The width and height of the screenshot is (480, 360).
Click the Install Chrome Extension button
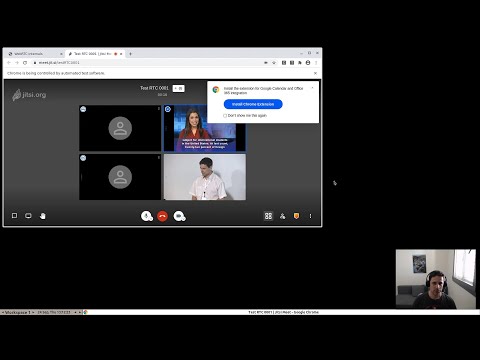pyautogui.click(x=253, y=104)
